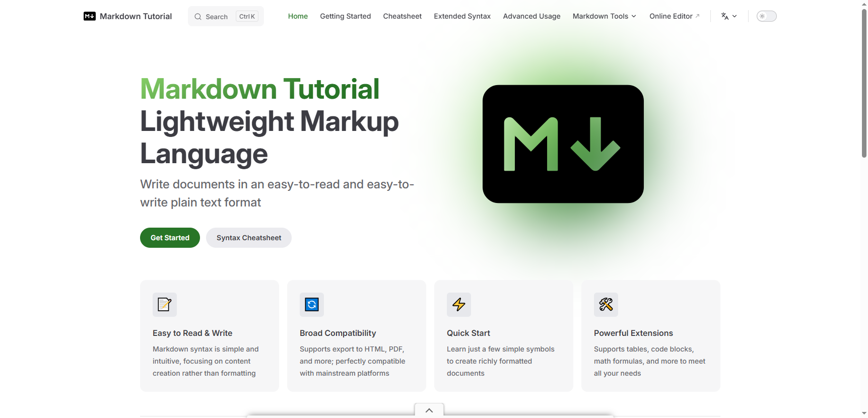
Task: Click the Easy to Read & Write notepad icon
Action: coord(165,305)
